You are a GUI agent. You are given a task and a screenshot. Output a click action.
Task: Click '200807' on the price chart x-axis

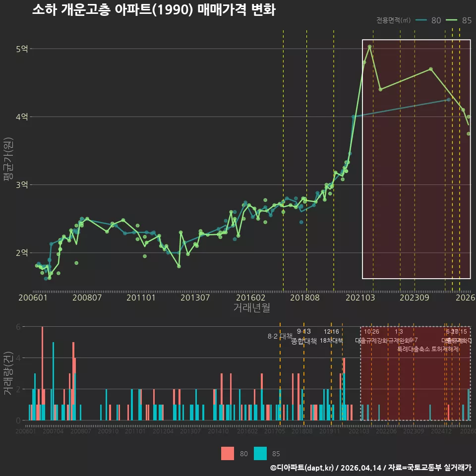[x=87, y=297]
